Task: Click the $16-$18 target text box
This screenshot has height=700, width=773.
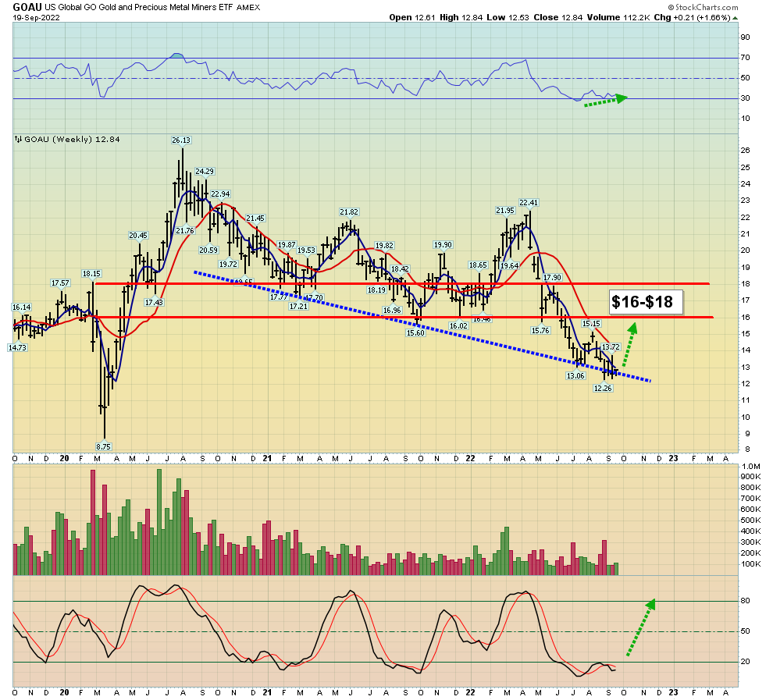Action: (x=646, y=301)
